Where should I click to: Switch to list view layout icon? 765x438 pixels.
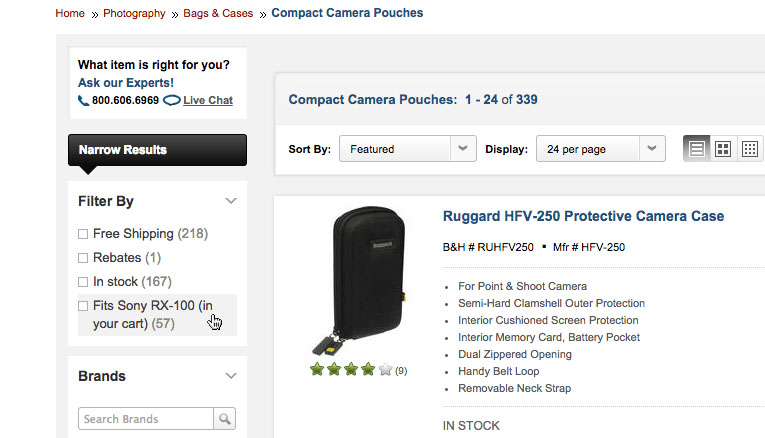click(x=697, y=149)
